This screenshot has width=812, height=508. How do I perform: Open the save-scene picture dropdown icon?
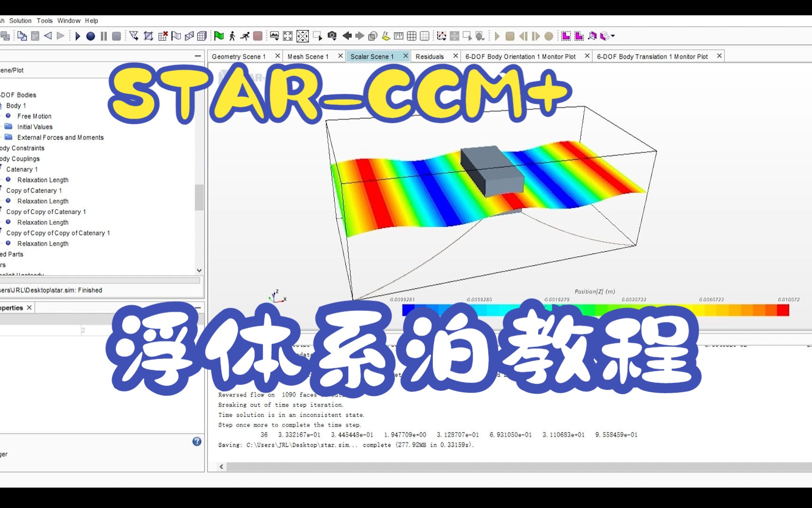[x=275, y=36]
